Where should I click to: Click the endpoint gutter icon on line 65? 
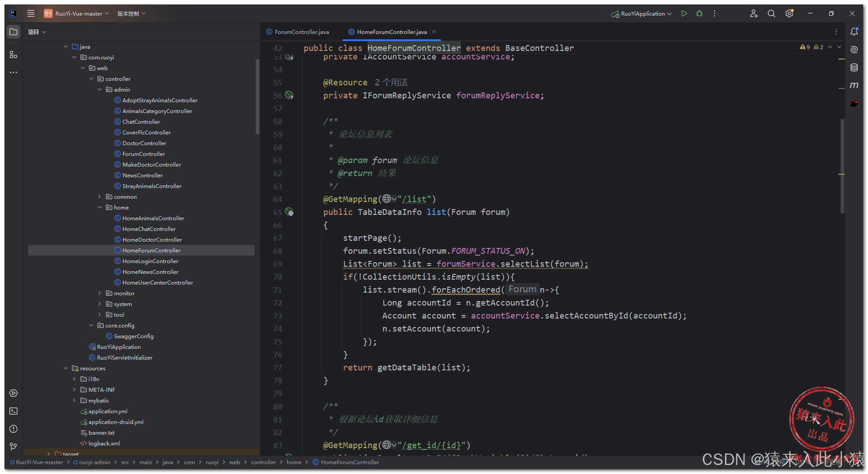point(289,212)
